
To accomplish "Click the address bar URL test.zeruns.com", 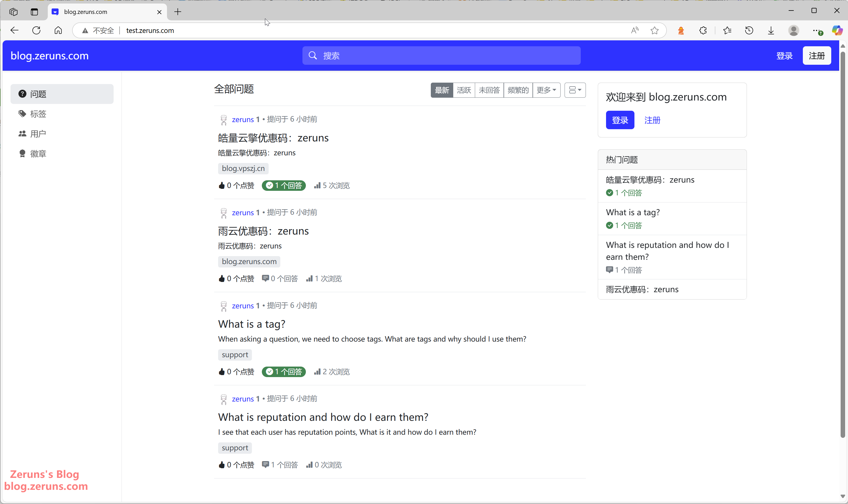I will pos(150,31).
